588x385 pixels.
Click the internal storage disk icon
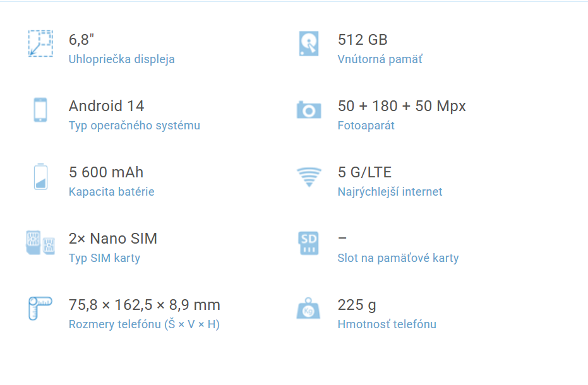[x=309, y=44]
